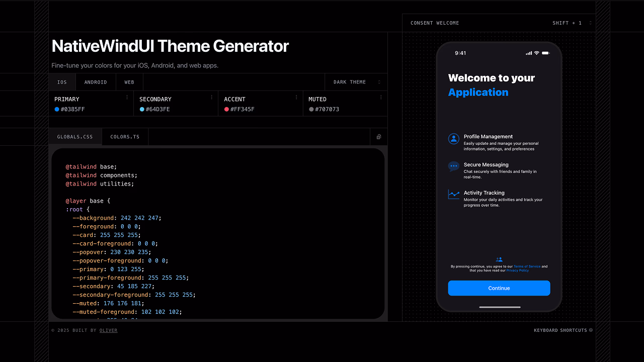Click the copy code icon

point(379,137)
